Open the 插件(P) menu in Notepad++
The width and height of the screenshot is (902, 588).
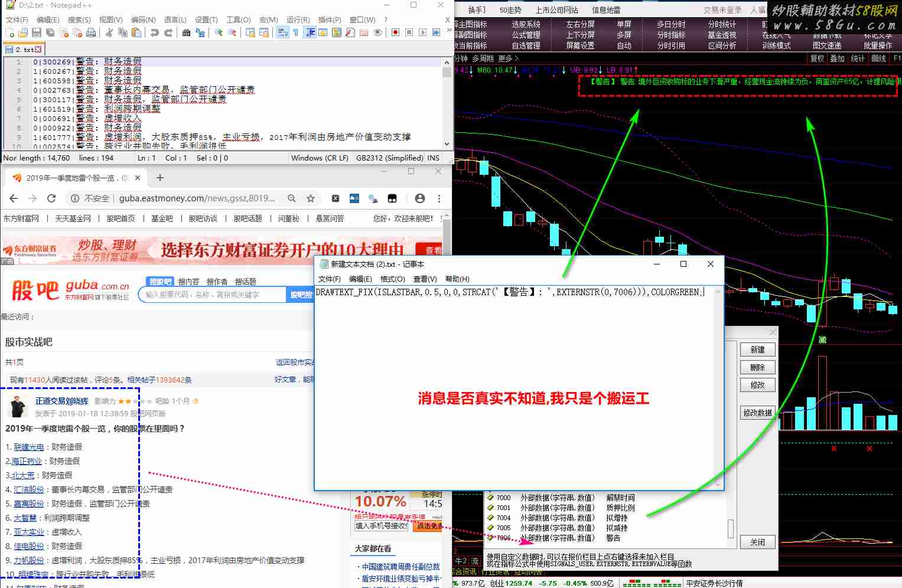tap(330, 19)
